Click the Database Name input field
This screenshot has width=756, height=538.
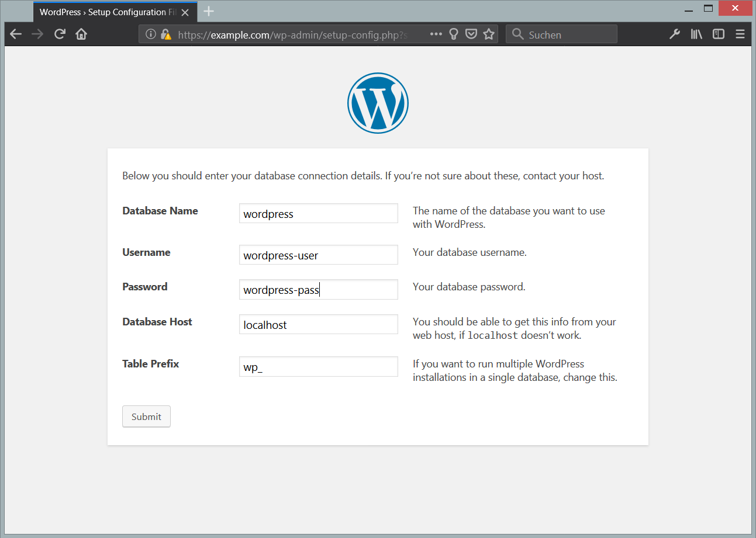click(318, 214)
